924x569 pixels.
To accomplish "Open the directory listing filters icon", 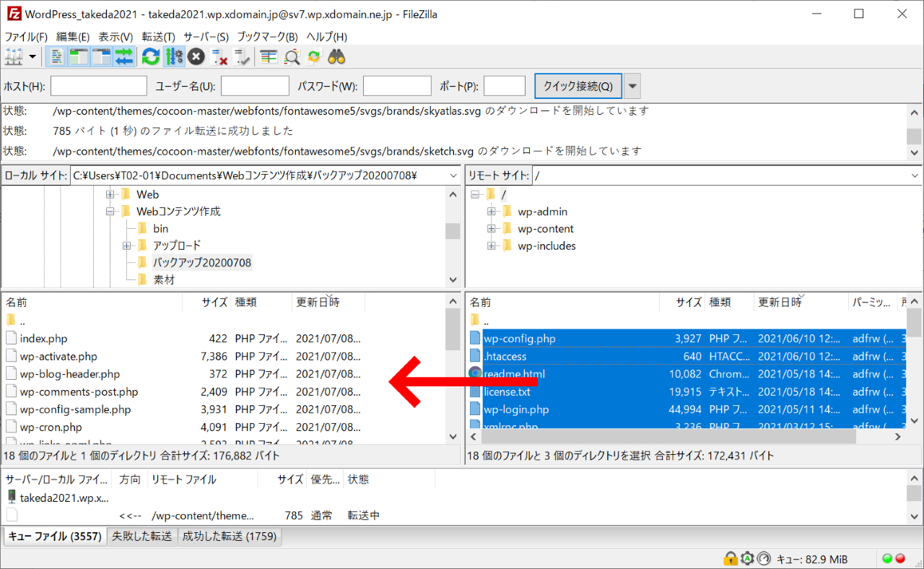I will coord(269,56).
